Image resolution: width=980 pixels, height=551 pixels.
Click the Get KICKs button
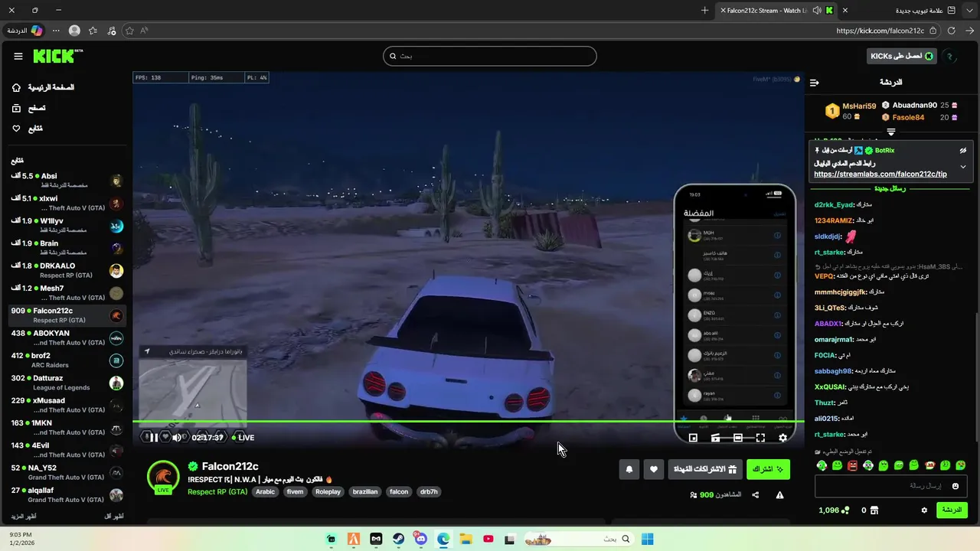(902, 56)
